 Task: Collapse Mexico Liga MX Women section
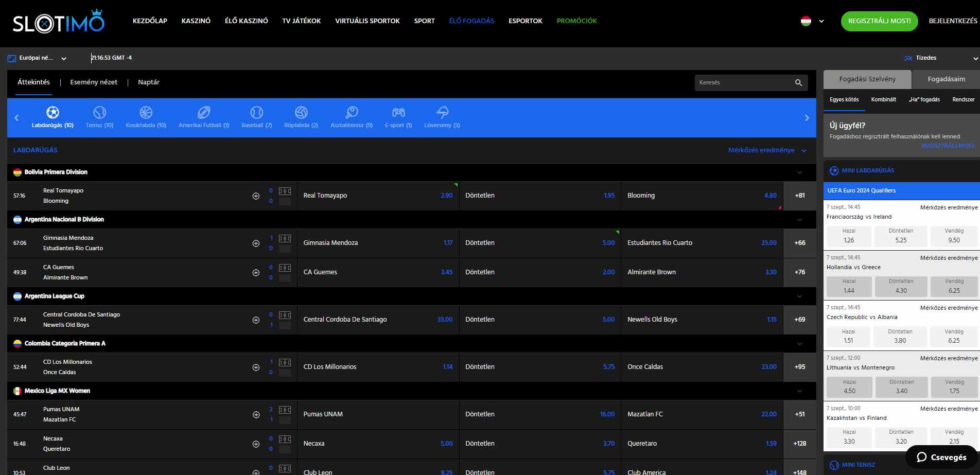pyautogui.click(x=799, y=391)
